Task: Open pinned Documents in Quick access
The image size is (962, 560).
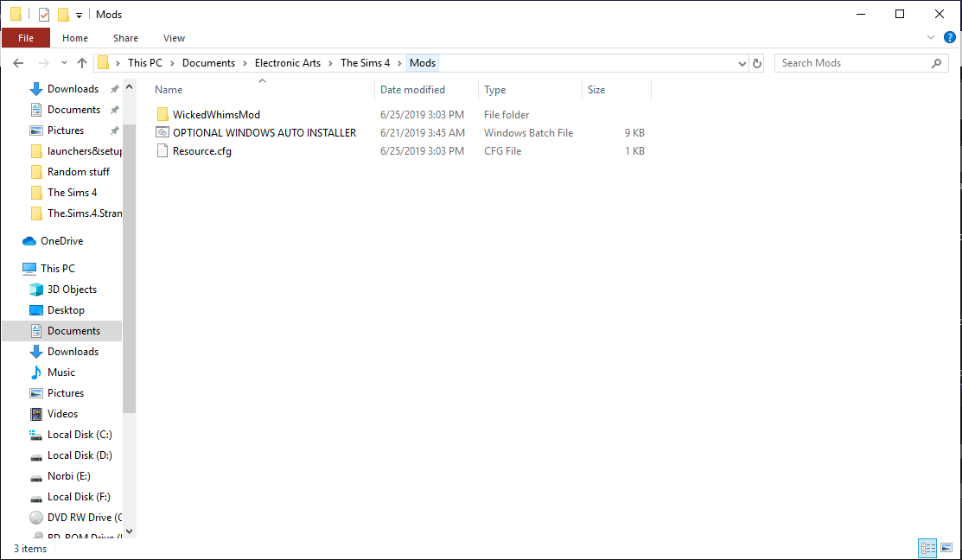Action: pos(73,110)
